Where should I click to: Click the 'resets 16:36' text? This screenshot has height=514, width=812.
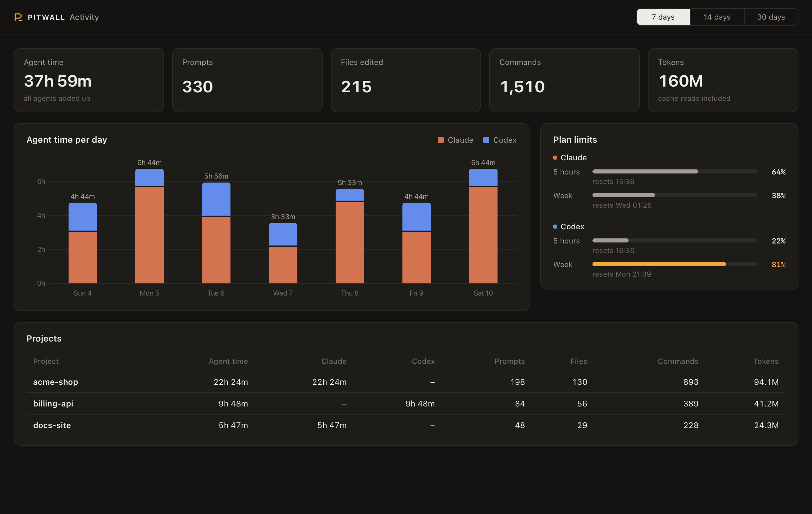pos(613,250)
